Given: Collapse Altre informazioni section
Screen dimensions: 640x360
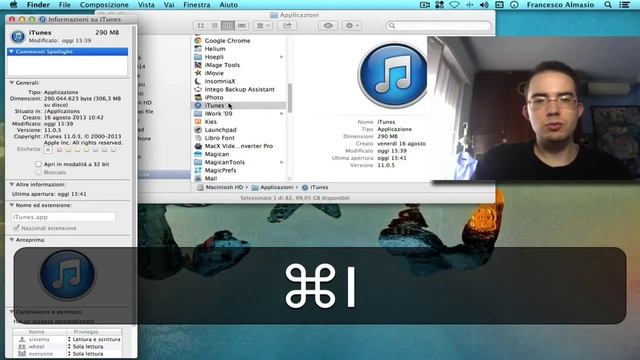Looking at the screenshot, I should 12,184.
